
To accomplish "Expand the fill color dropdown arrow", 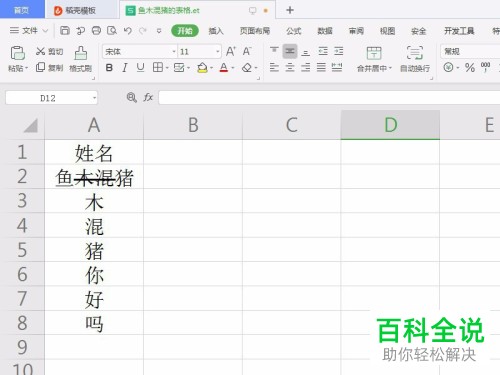I will pos(211,68).
